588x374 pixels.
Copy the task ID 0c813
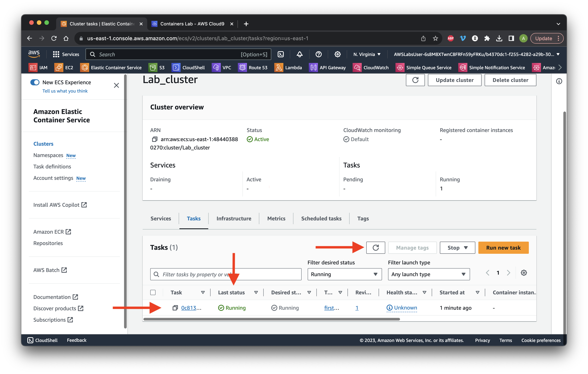[x=175, y=308]
